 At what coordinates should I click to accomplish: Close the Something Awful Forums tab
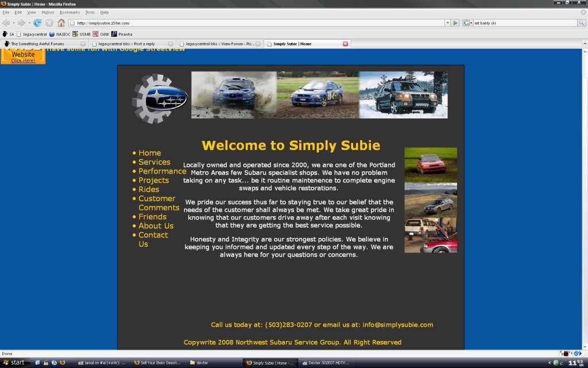pos(83,44)
